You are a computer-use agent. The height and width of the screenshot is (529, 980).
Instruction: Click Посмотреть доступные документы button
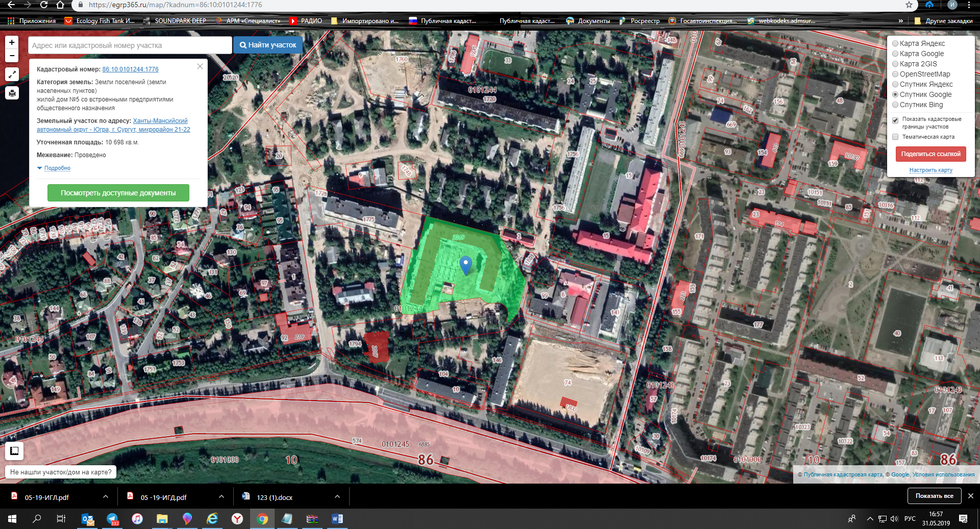pos(118,193)
